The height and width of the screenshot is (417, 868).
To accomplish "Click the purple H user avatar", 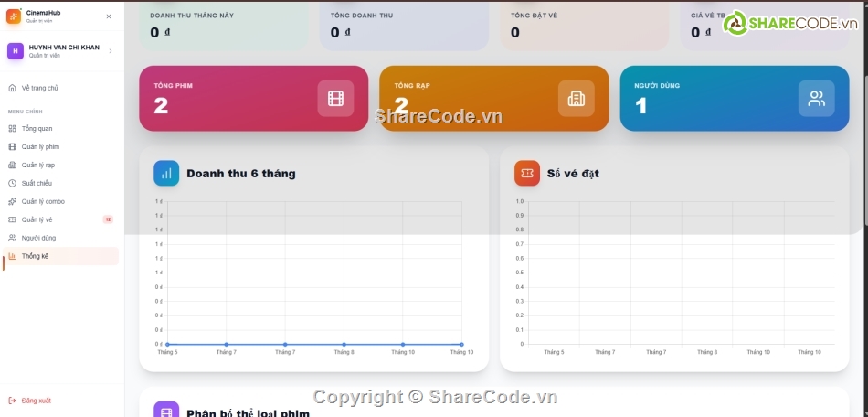I will pos(15,51).
